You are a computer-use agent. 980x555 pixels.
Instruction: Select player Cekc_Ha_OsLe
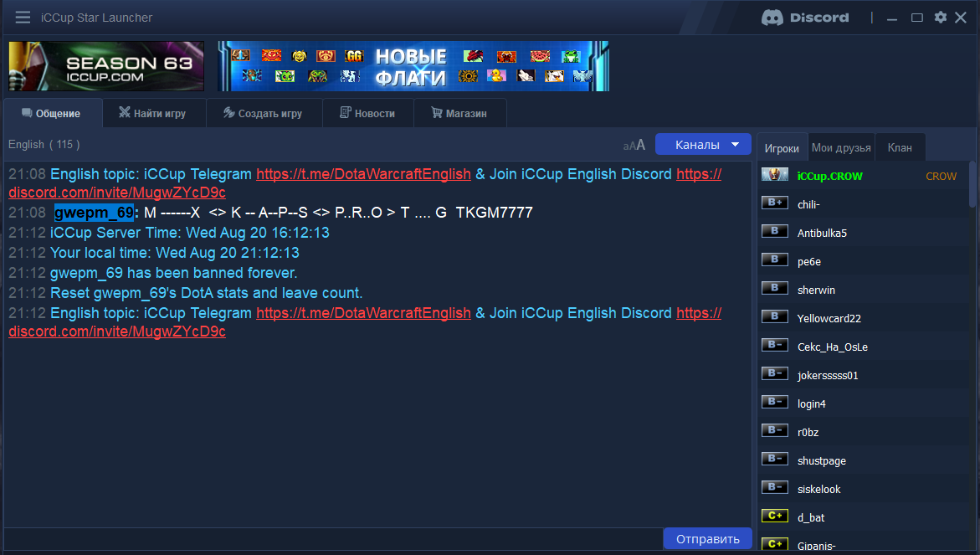(865, 347)
